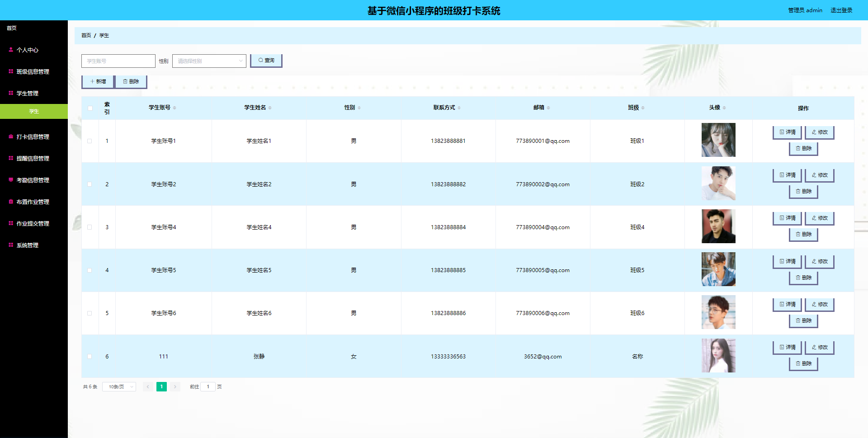Open 首页 from the breadcrumb
Image resolution: width=868 pixels, height=438 pixels.
(86, 35)
